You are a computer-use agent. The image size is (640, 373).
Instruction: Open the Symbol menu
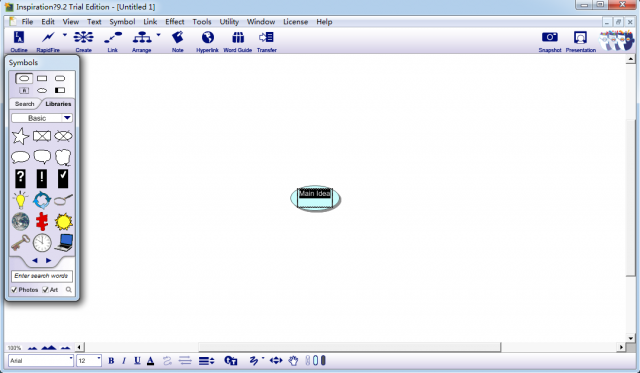click(122, 22)
